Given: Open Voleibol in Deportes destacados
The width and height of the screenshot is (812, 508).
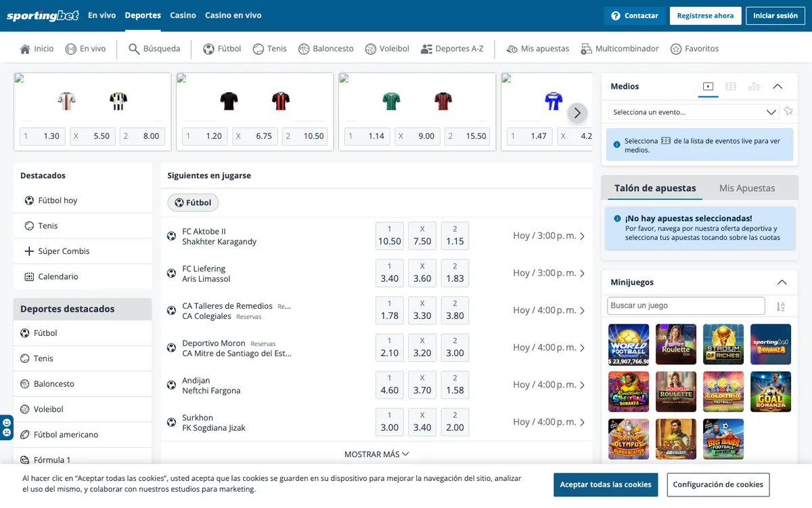Looking at the screenshot, I should 82,409.
